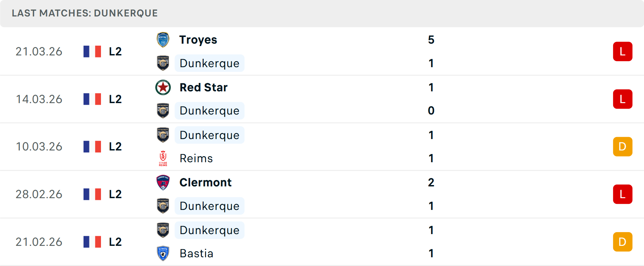Select Dunkerque in the Reims match
This screenshot has width=644, height=266.
[209, 135]
